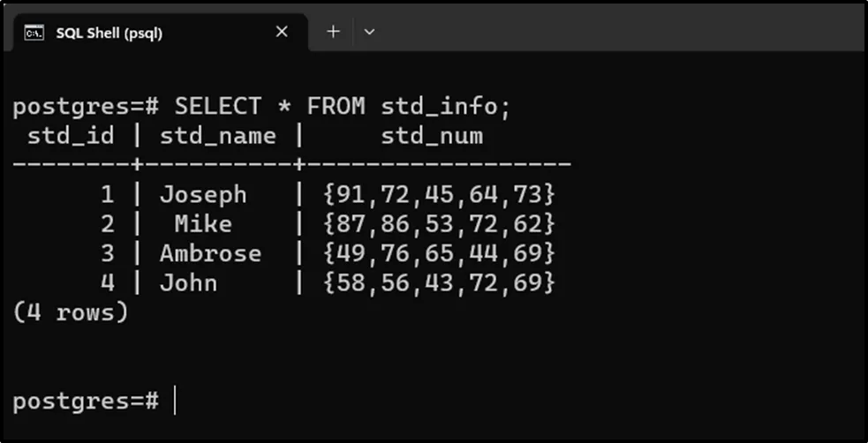Image resolution: width=868 pixels, height=443 pixels.
Task: Click the name Ambrose in the results
Action: pyautogui.click(x=210, y=254)
